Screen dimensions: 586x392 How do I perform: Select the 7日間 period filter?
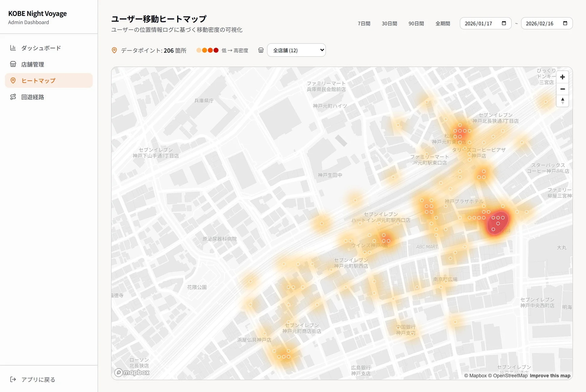(364, 23)
